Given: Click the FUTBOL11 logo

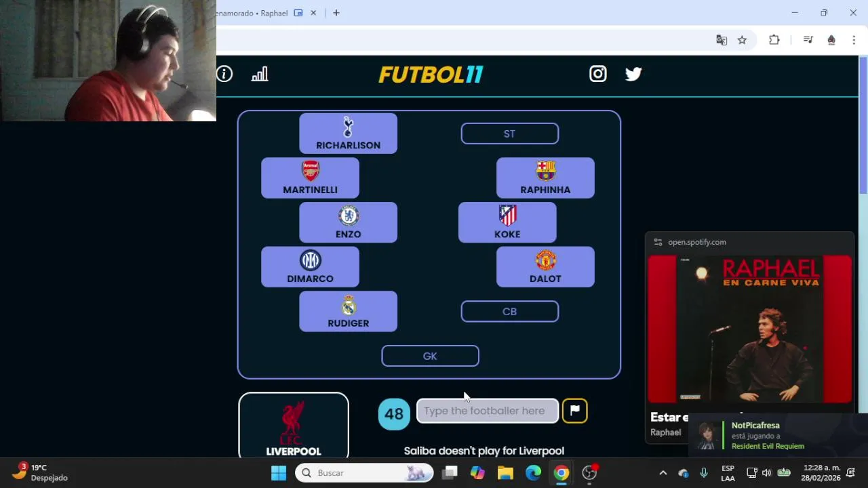Looking at the screenshot, I should click(x=431, y=75).
